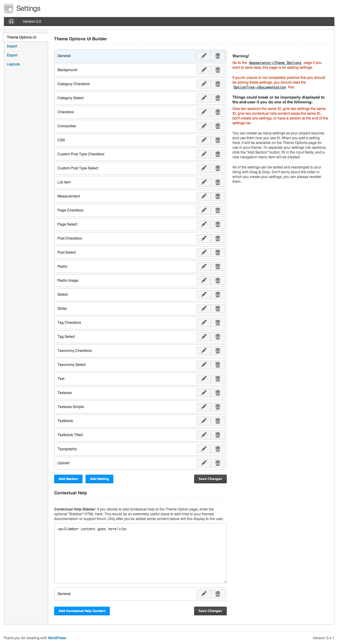Click the OptionTree logo in version bar
This screenshot has width=338, height=644.
11,22
